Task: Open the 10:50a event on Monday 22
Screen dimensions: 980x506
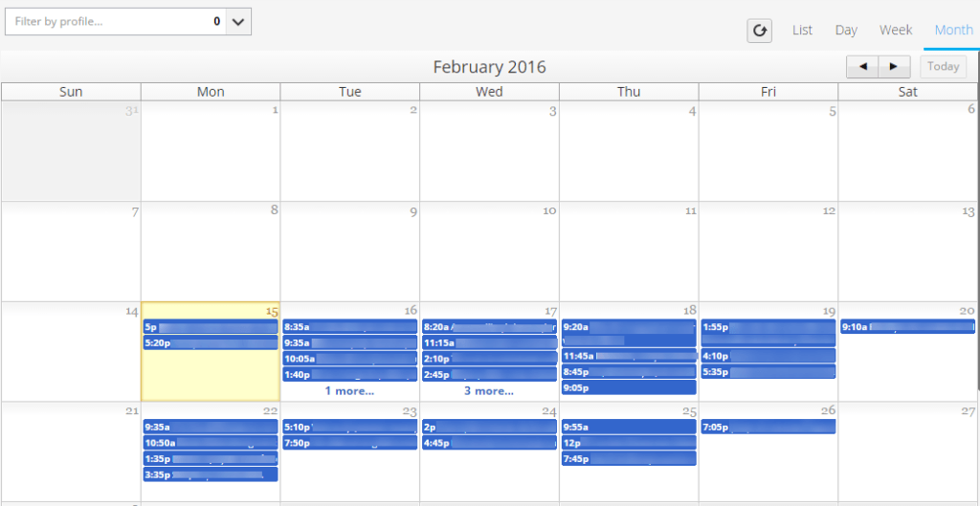Action: (x=211, y=443)
